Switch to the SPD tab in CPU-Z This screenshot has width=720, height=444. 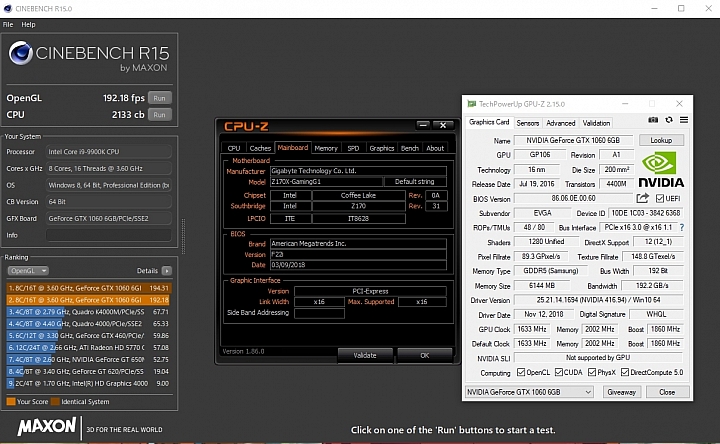point(353,148)
